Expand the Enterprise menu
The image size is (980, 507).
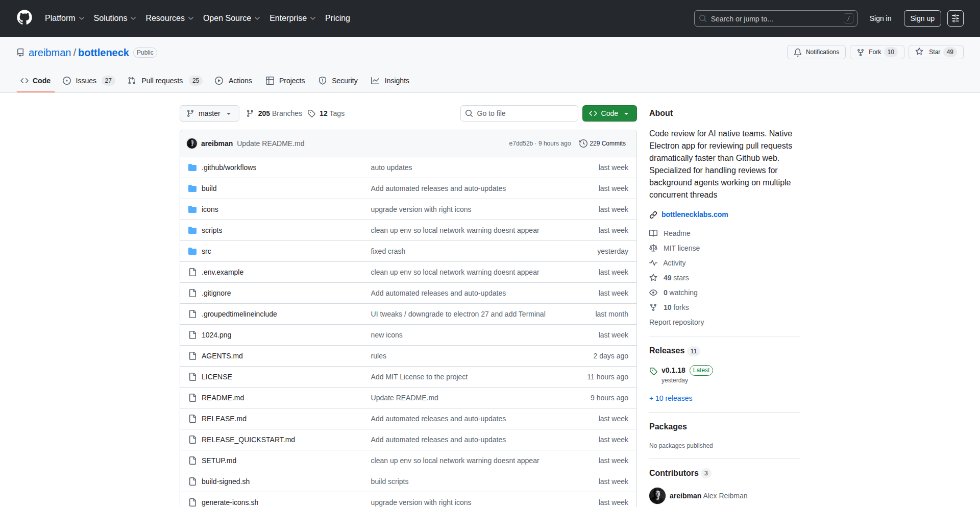292,18
